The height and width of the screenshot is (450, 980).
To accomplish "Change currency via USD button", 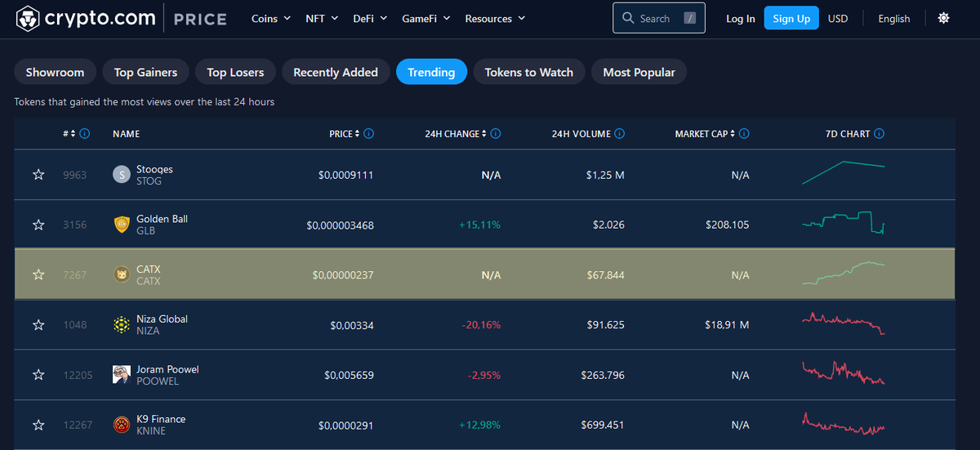I will pyautogui.click(x=838, y=18).
